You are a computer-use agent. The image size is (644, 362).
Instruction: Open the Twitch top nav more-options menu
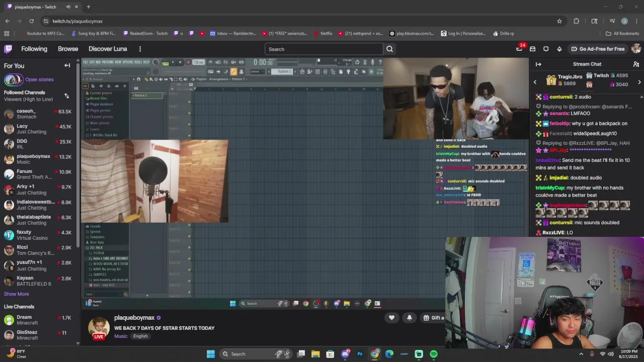point(140,49)
